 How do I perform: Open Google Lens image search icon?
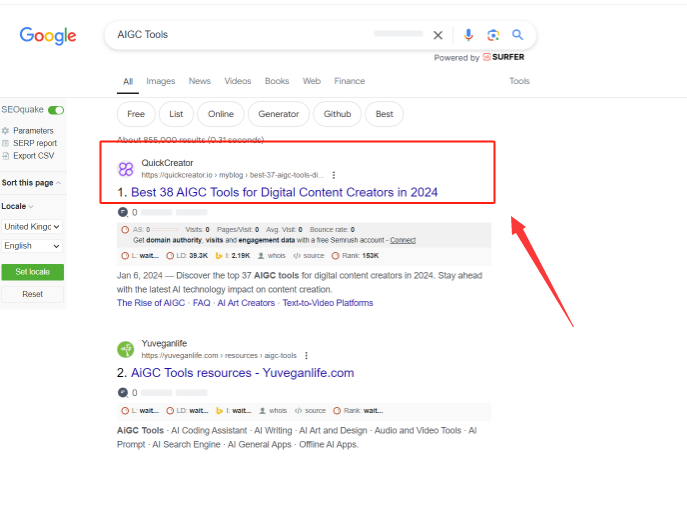[x=493, y=35]
